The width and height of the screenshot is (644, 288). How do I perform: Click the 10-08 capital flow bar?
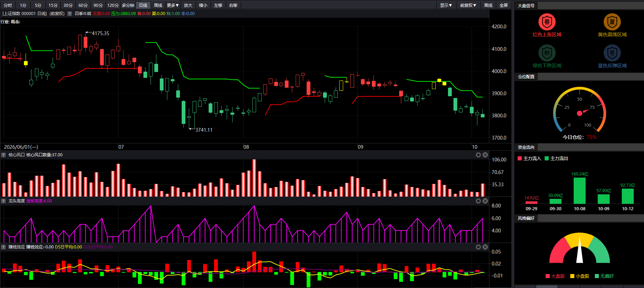(579, 191)
